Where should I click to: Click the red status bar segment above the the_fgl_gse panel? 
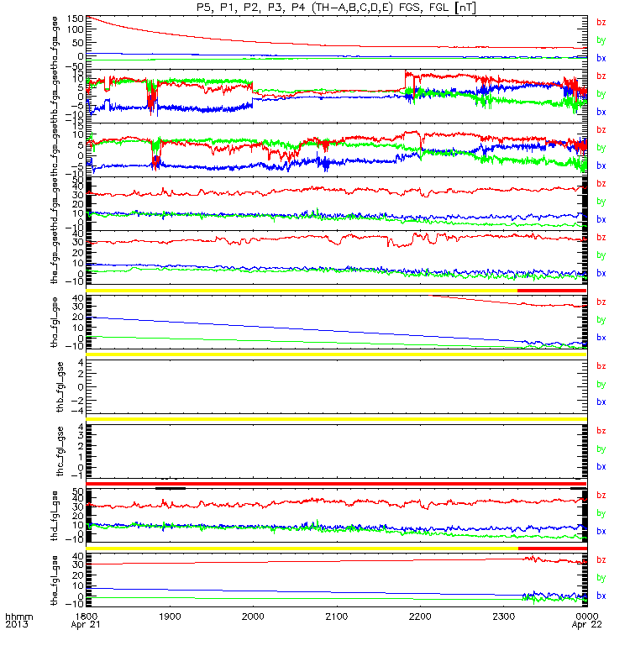tap(553, 549)
